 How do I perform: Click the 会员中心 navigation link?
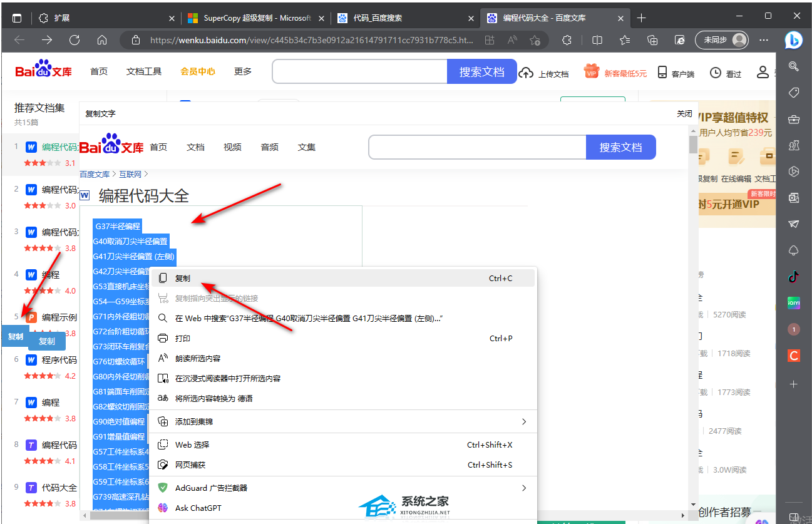coord(197,71)
